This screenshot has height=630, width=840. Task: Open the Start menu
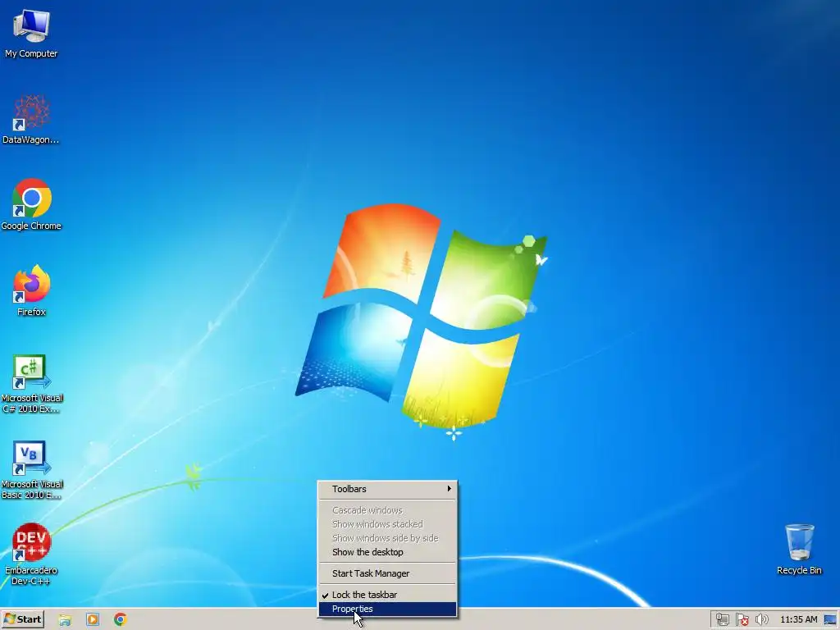coord(22,619)
